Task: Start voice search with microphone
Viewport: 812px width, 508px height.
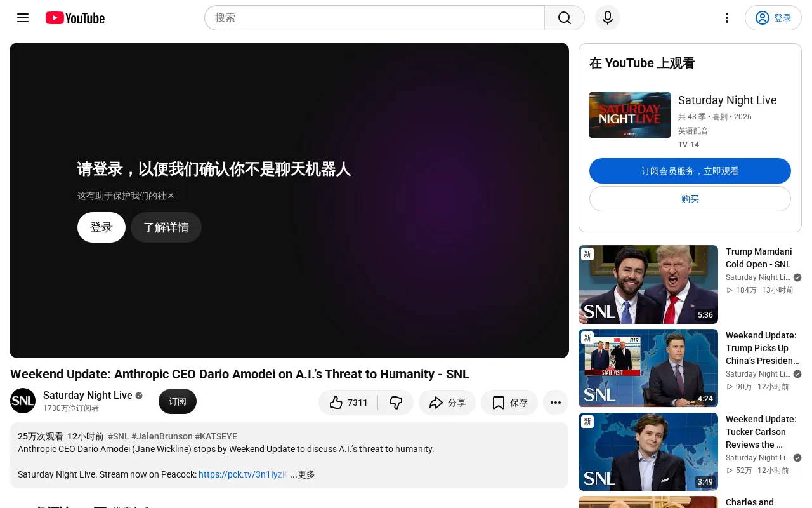Action: tap(608, 18)
